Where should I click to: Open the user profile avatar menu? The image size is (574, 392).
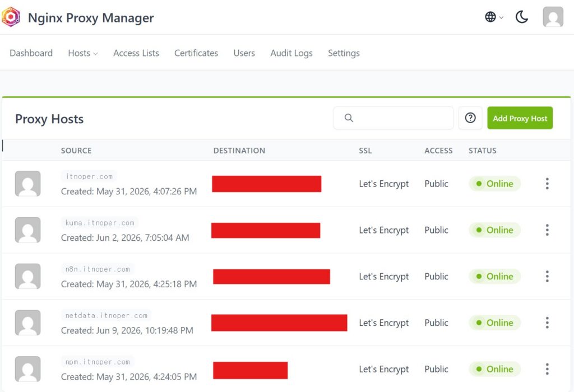click(x=553, y=17)
